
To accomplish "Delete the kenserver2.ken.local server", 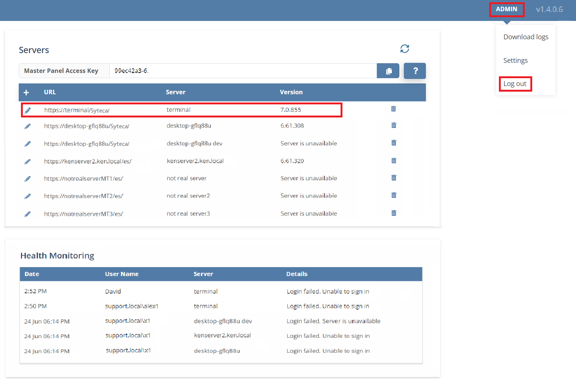I will click(x=394, y=160).
